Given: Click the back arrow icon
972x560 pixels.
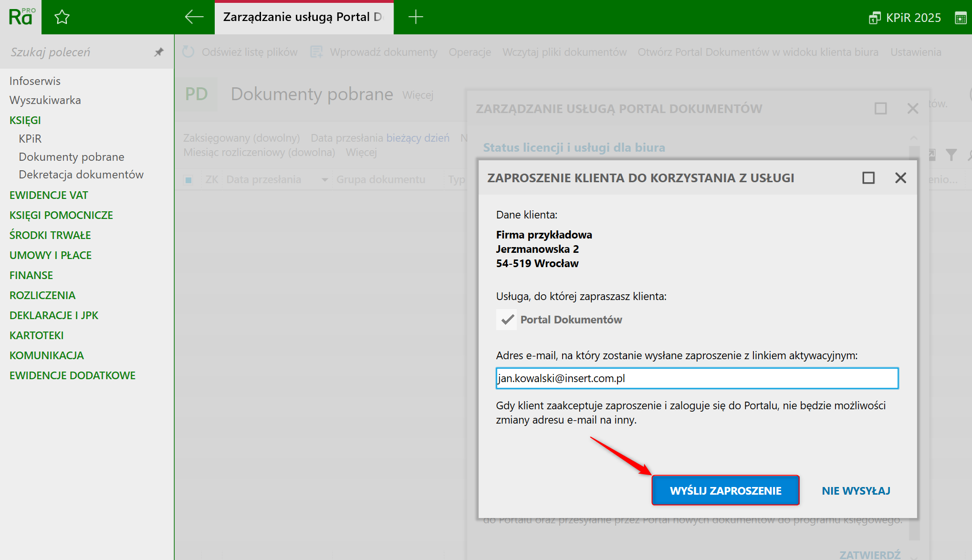Looking at the screenshot, I should click(x=194, y=17).
